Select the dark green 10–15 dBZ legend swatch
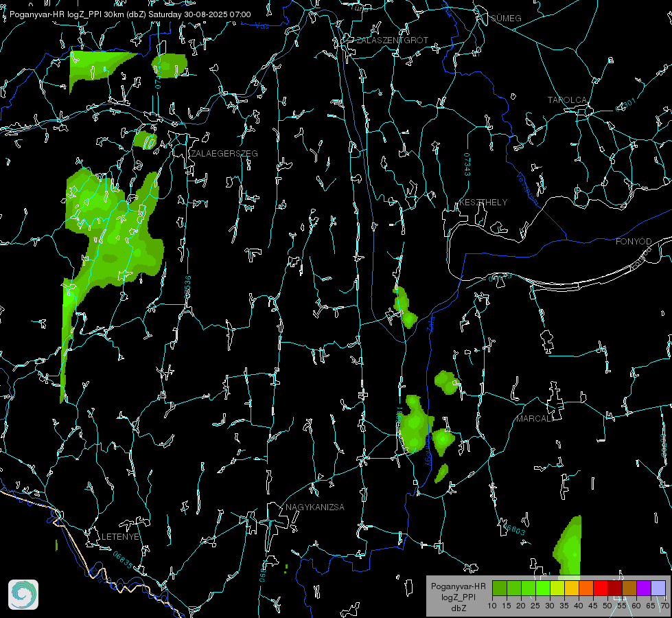Viewport: 672px width, 618px height. click(x=500, y=588)
